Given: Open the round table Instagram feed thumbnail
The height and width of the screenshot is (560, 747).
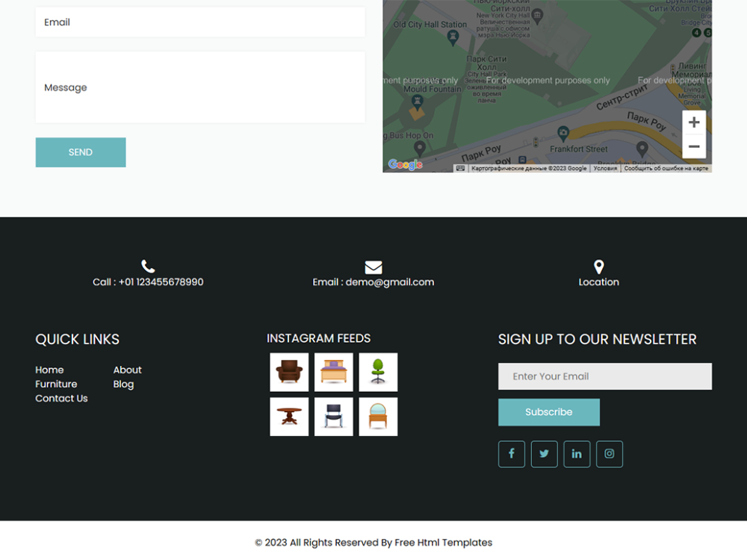Looking at the screenshot, I should [x=289, y=416].
